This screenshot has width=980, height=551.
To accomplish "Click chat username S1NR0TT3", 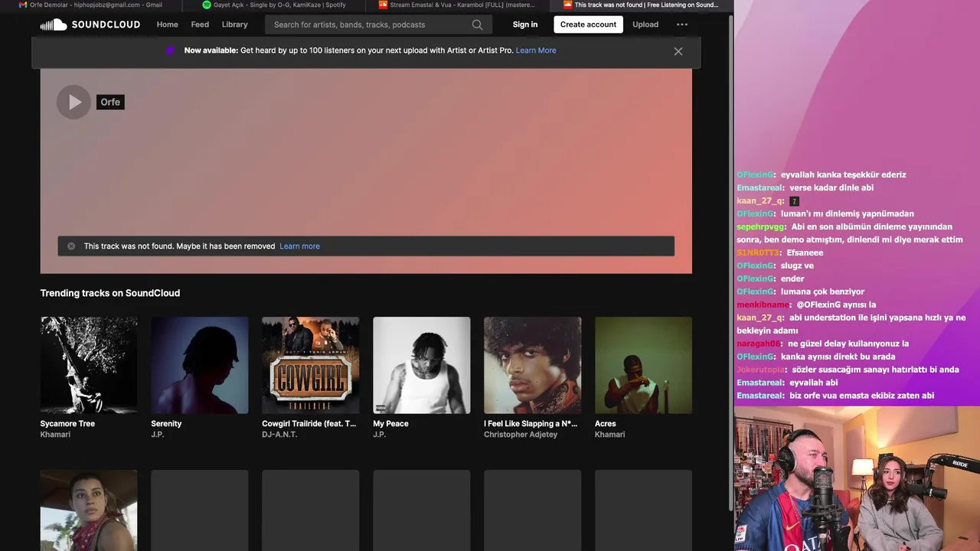I will (758, 253).
